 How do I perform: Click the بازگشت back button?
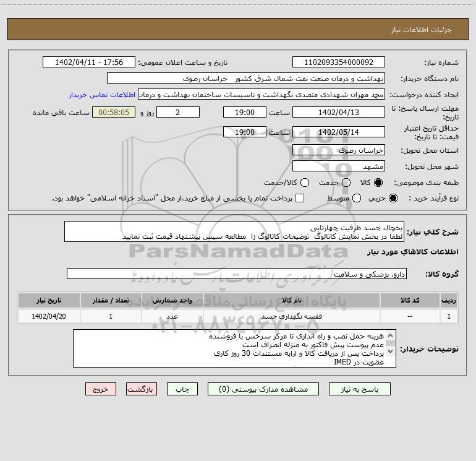tap(142, 389)
